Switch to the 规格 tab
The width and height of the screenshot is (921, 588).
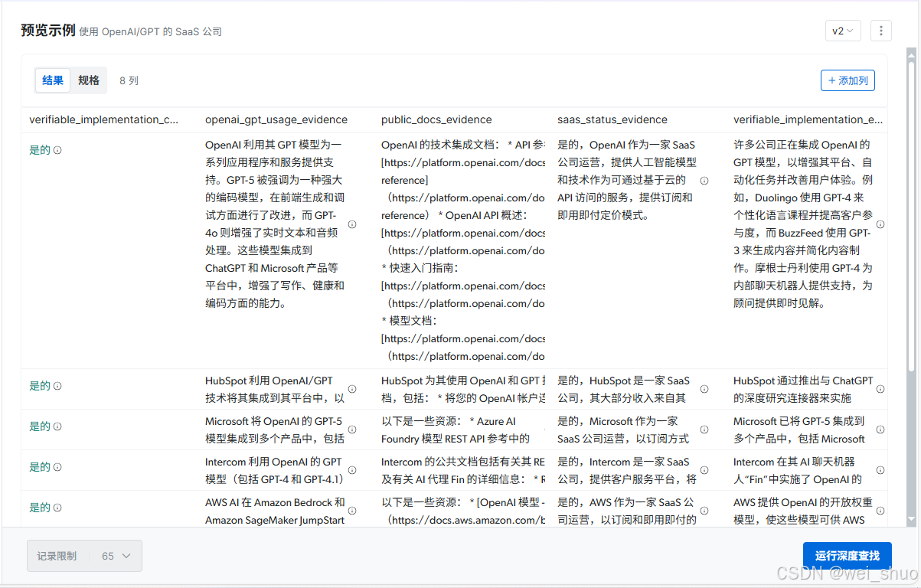89,80
